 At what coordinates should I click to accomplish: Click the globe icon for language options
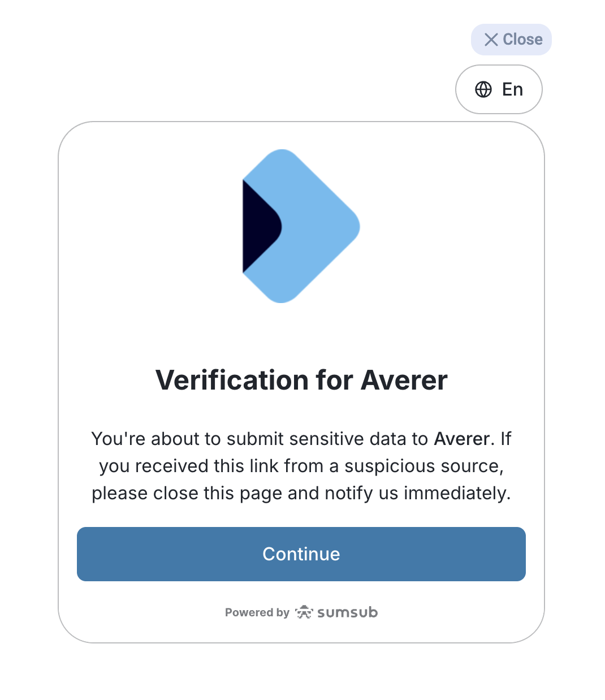(485, 89)
